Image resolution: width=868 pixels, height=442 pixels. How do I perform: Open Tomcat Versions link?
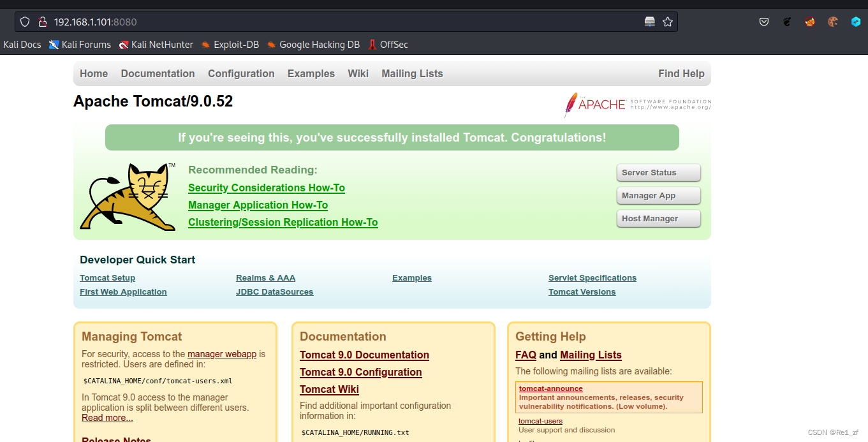tap(582, 292)
